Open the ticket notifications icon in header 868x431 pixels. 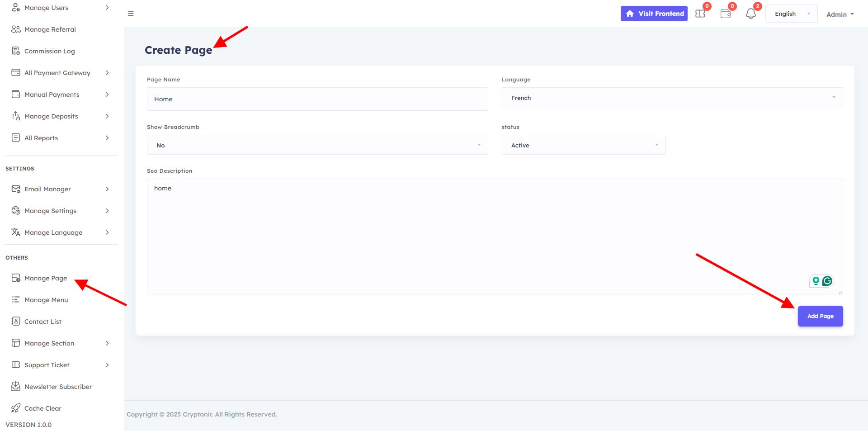click(700, 14)
